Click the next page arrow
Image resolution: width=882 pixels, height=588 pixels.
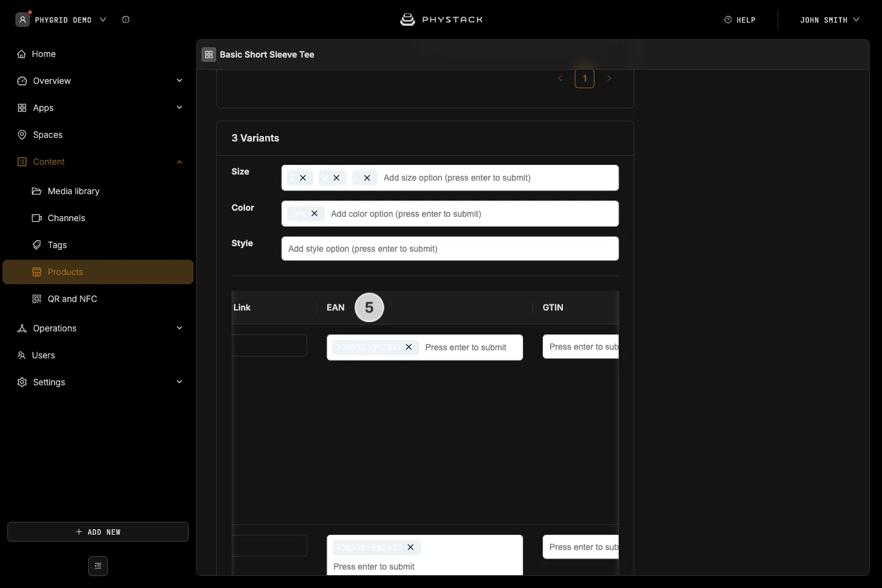(x=609, y=78)
